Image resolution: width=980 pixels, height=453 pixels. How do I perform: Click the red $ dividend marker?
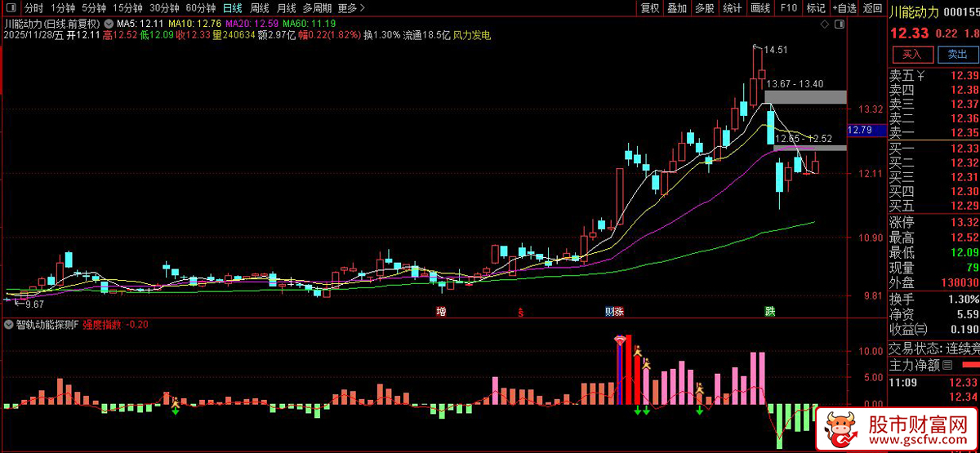point(520,312)
